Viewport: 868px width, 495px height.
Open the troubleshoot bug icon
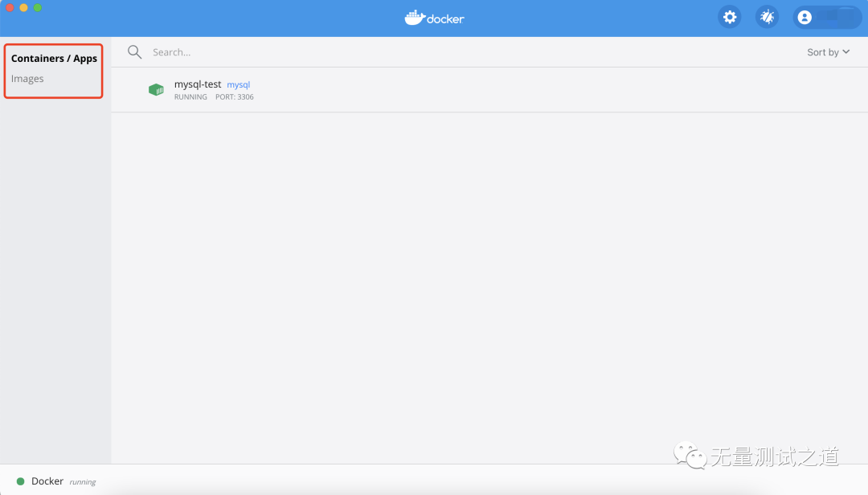767,17
